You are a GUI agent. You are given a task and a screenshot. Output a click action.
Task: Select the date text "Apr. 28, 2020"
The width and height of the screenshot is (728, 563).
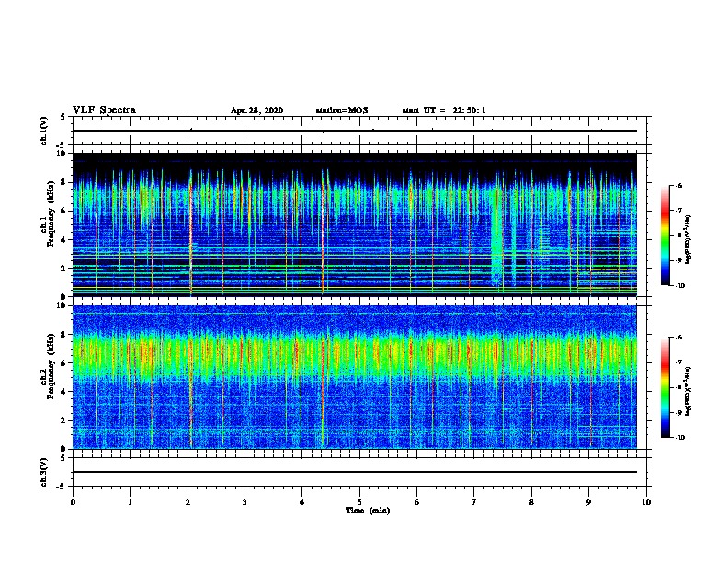(x=256, y=110)
